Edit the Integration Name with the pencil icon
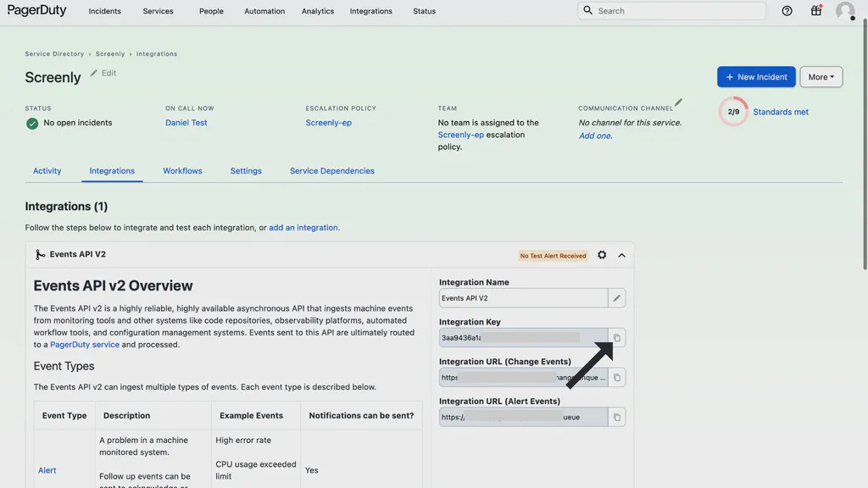Screen dimensions: 868x488 tap(616, 297)
